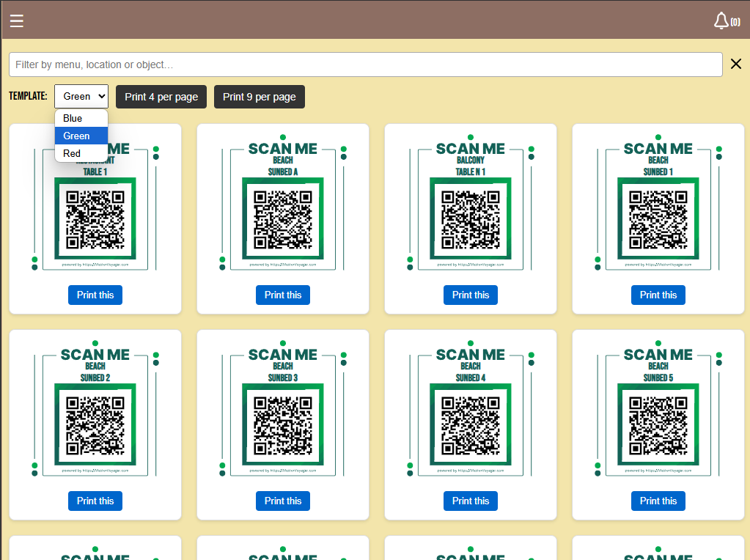750x560 pixels.
Task: Click the Beach Sunbed A QR code
Action: (x=283, y=219)
